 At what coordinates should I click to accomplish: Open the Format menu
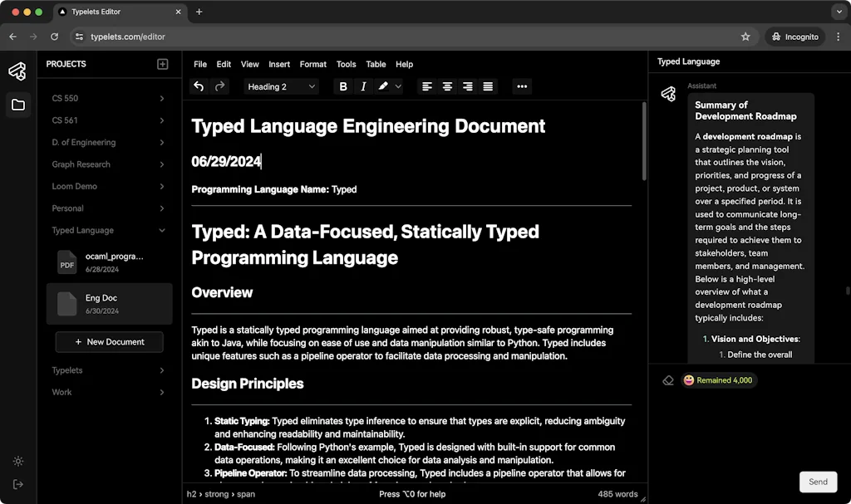coord(313,64)
